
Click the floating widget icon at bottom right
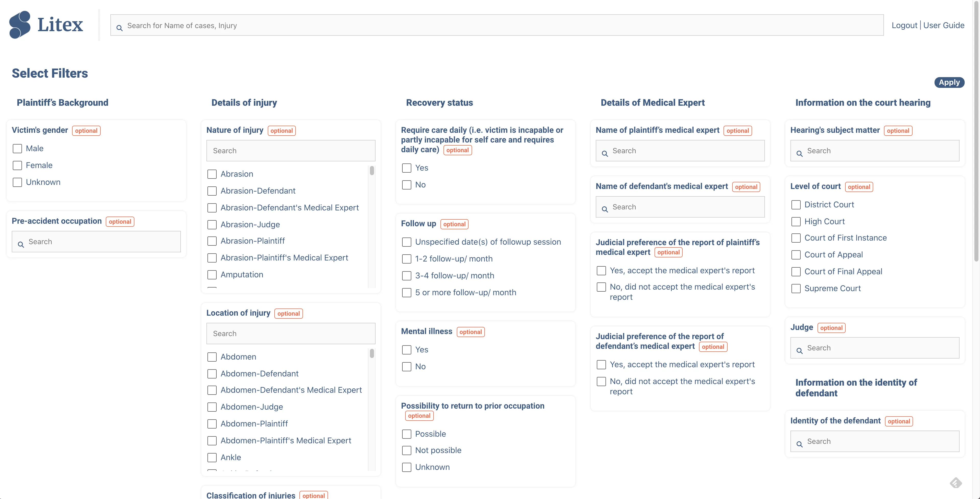956,483
